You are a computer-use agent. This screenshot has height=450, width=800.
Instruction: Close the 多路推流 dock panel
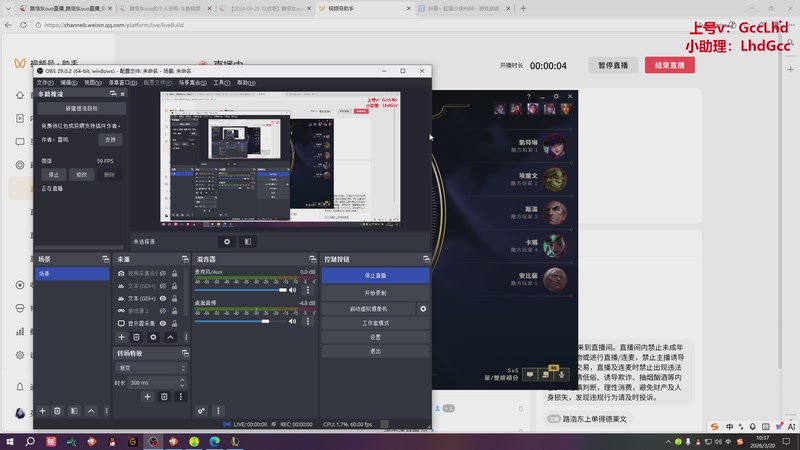coord(122,94)
